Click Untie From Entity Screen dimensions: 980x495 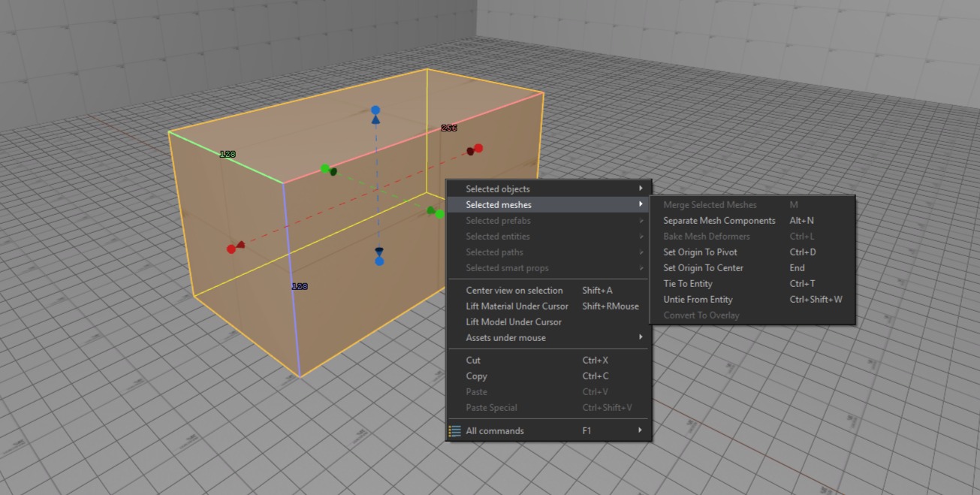click(x=697, y=299)
